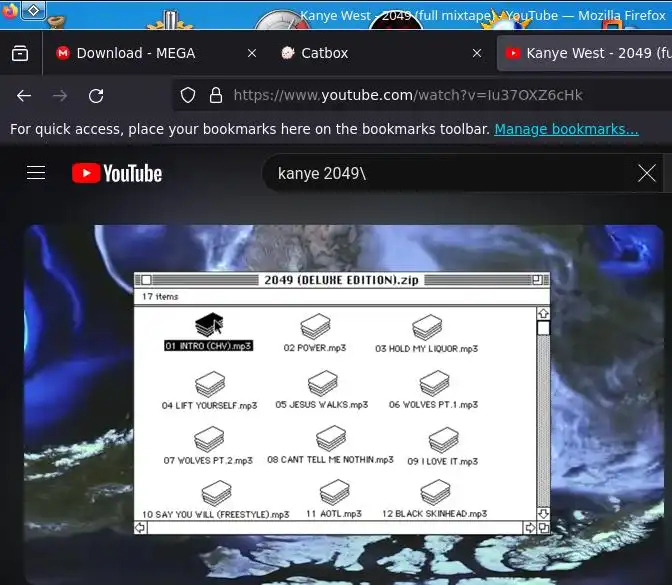672x585 pixels.
Task: Select 11 AOTL.mp3 file icon
Action: 335,492
